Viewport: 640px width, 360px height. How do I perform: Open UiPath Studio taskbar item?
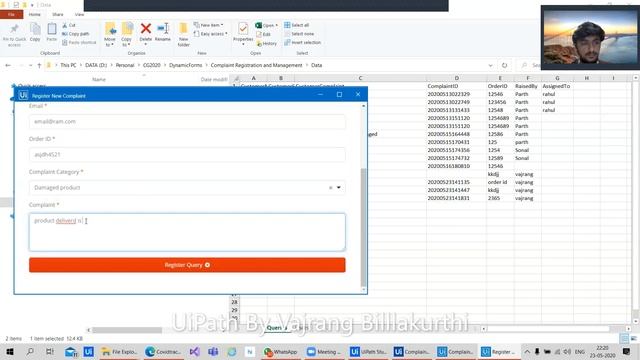368,351
